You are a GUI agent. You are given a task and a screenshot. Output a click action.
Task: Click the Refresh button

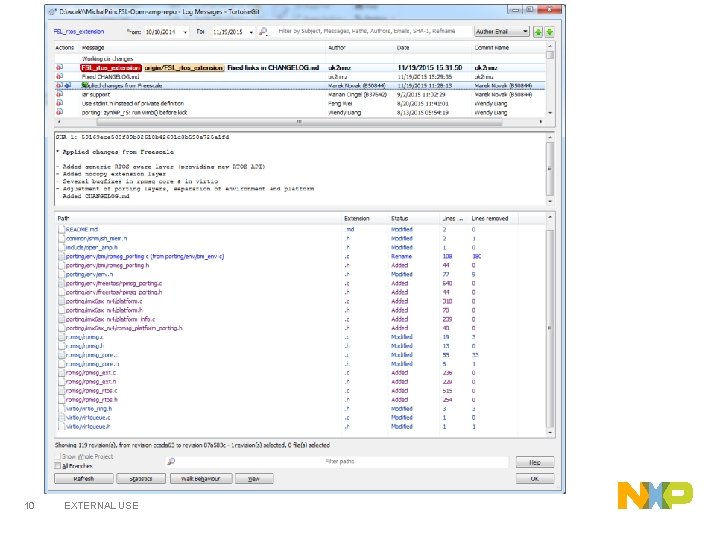84,478
